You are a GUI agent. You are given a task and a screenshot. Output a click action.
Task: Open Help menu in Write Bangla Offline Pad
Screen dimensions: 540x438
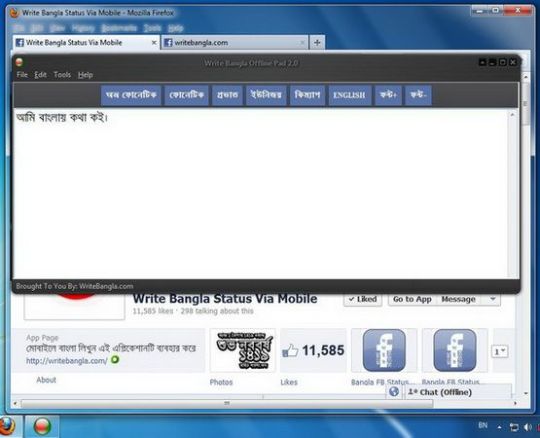tap(85, 75)
